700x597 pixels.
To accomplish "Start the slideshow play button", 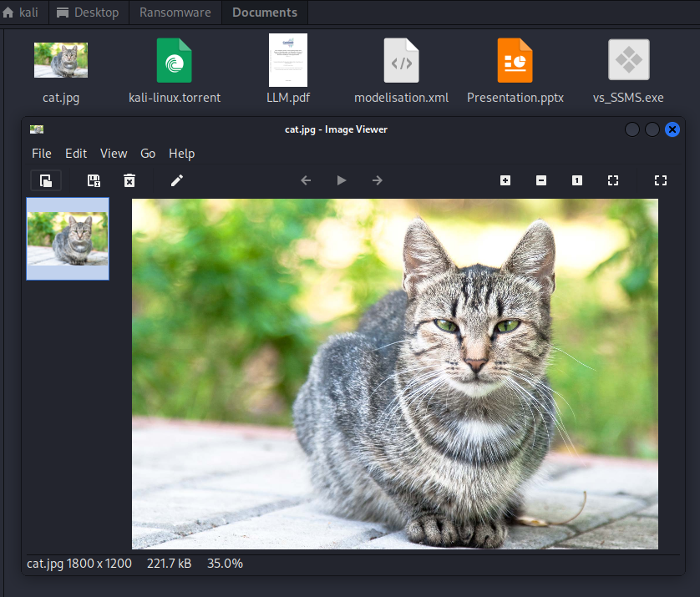I will [342, 180].
